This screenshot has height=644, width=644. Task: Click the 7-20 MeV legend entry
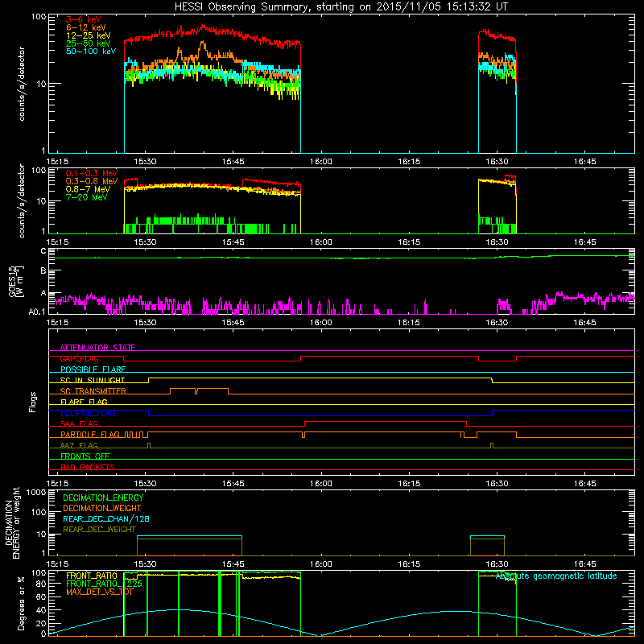pos(87,197)
